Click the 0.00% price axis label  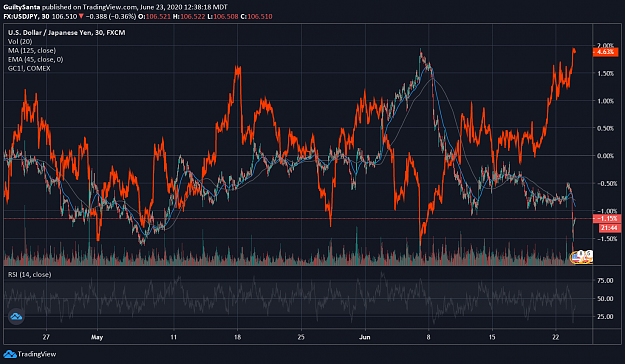[605, 156]
